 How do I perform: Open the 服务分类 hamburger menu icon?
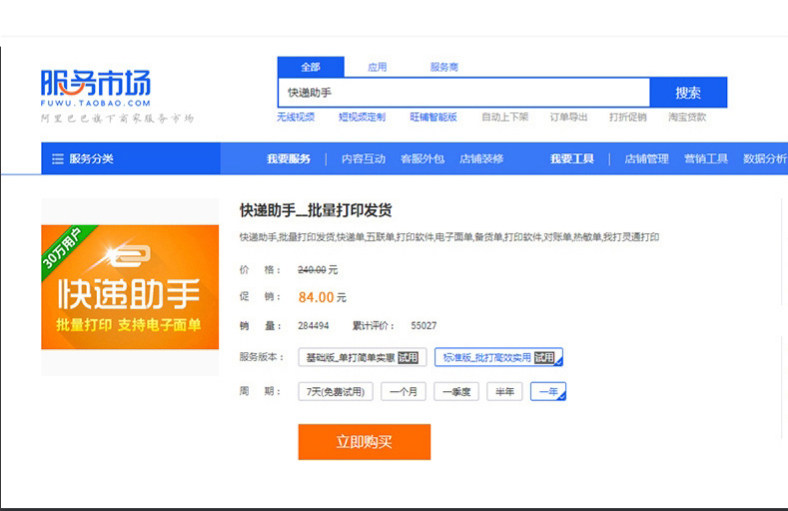58,159
